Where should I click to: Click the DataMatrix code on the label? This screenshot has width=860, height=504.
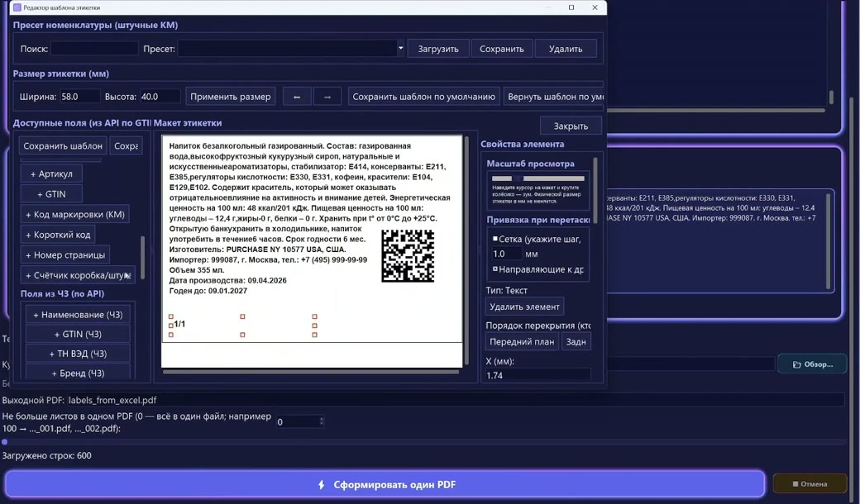click(x=408, y=256)
